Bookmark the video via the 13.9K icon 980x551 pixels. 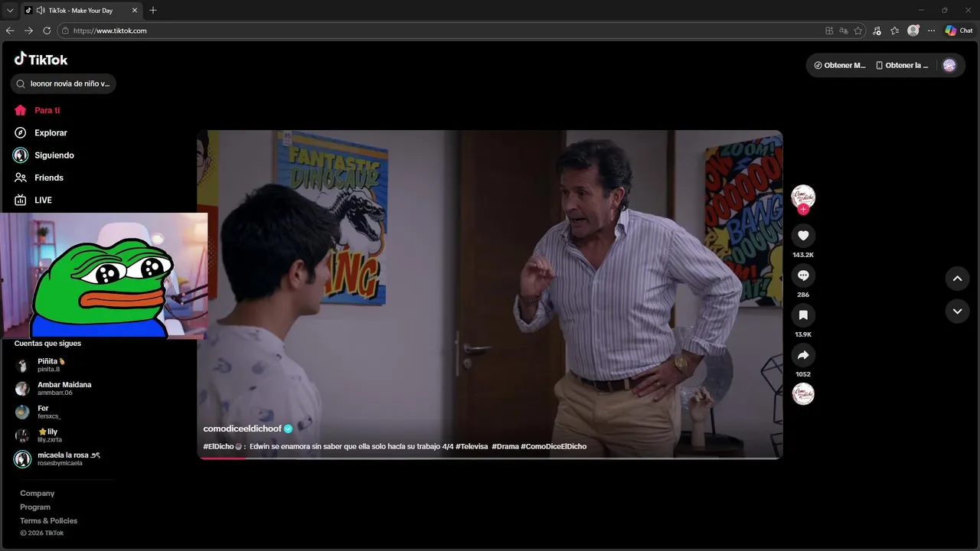point(803,315)
